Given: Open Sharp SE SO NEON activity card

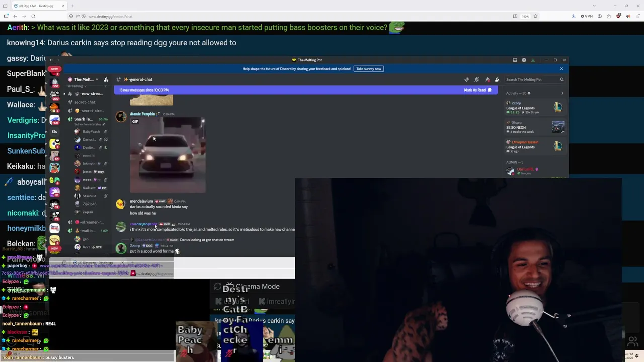Looking at the screenshot, I should pos(535,127).
